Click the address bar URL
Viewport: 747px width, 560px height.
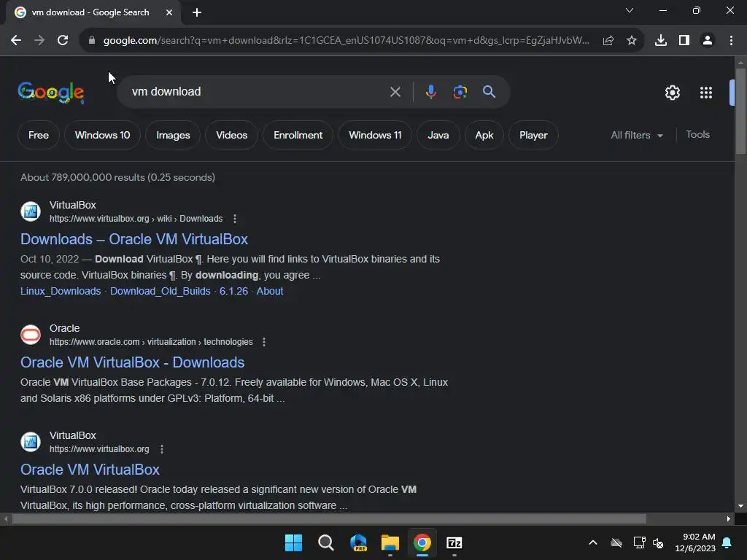coord(346,41)
